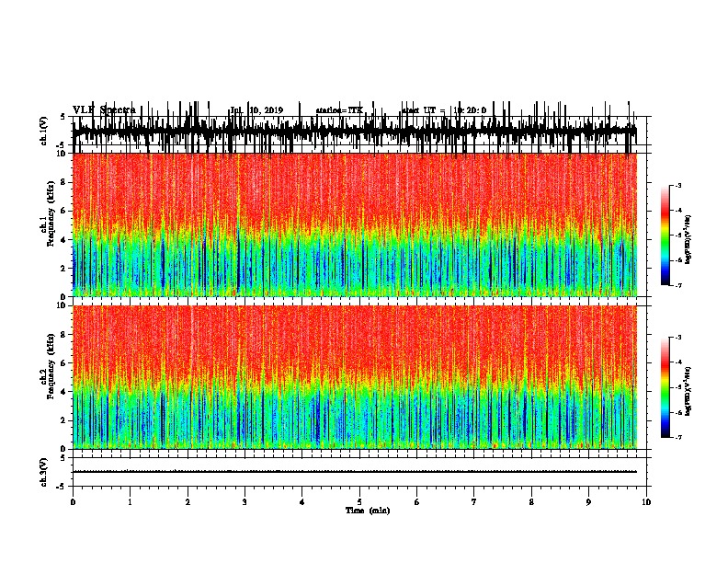Click the "5" tick of the ch.1(V) axis
This screenshot has width=728, height=563.
pos(63,117)
